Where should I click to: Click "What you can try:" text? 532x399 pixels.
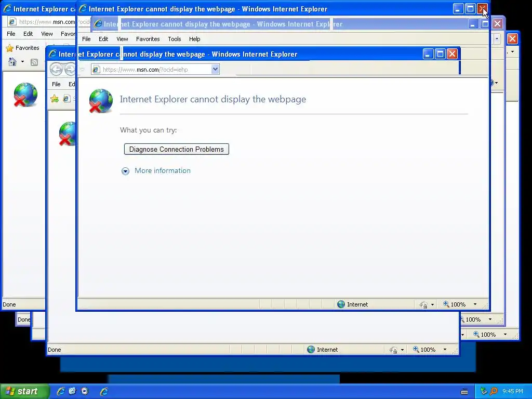click(148, 130)
